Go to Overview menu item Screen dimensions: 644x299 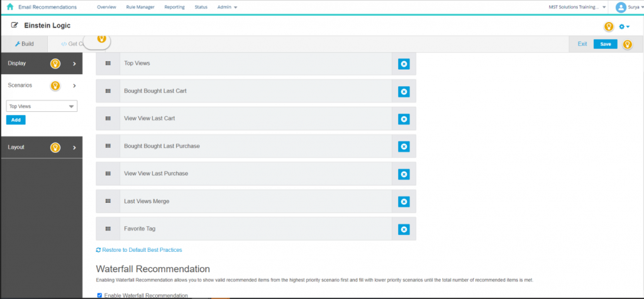coord(106,7)
